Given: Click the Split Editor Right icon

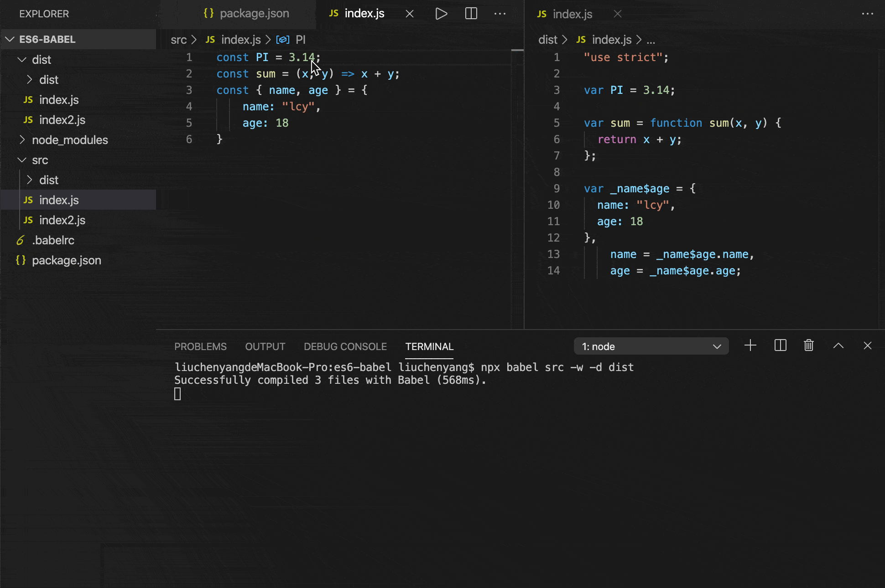Looking at the screenshot, I should pos(471,14).
